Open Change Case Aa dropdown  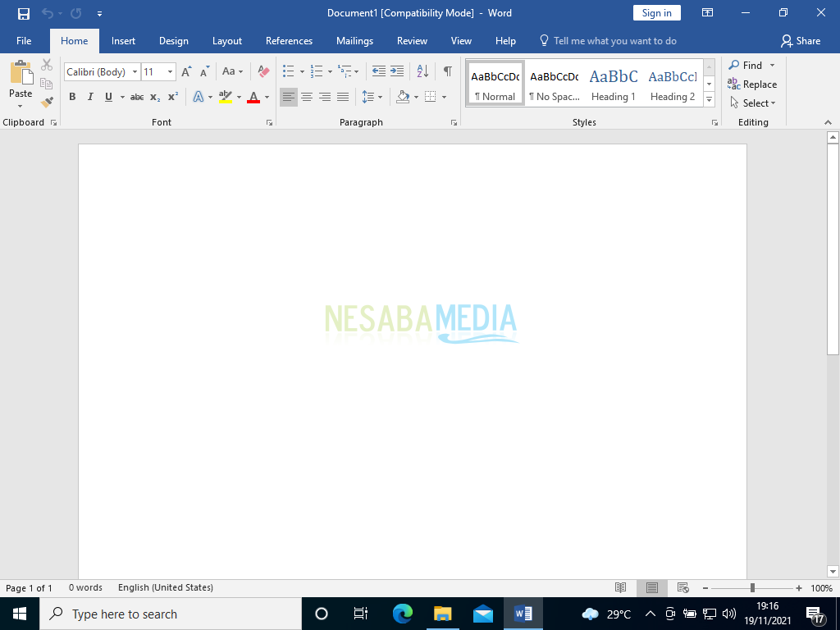(232, 71)
